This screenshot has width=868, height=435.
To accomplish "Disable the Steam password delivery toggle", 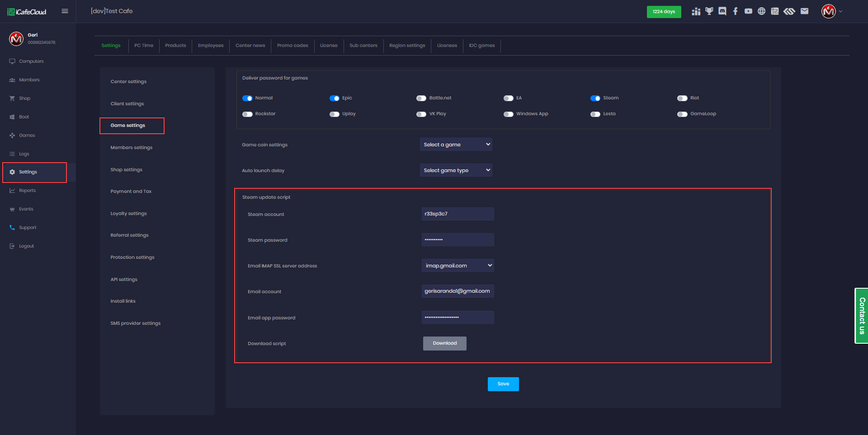I will [x=595, y=98].
